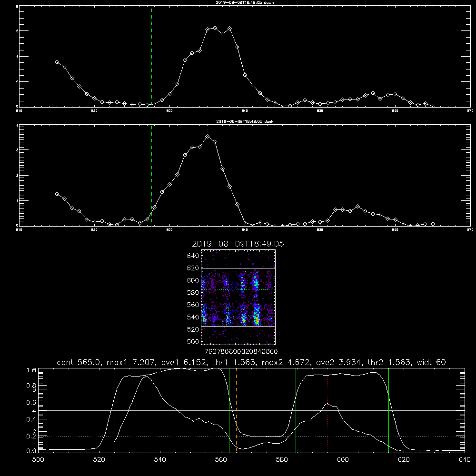Click bottom profile plot x-axis label 640
The height and width of the screenshot is (476, 476).
[465, 459]
